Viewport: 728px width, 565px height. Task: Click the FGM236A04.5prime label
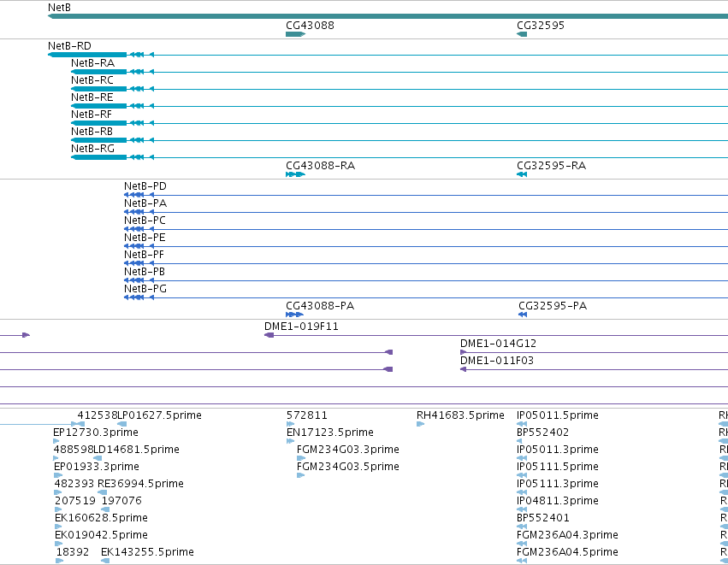[567, 552]
